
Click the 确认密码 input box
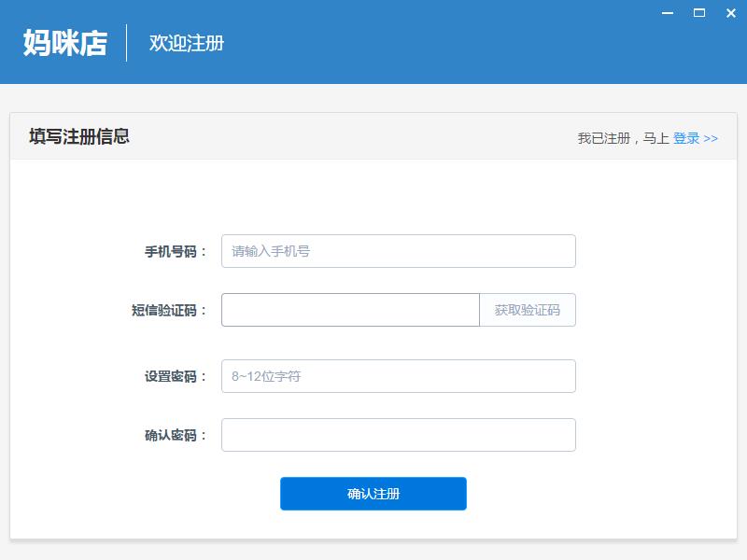pos(399,434)
